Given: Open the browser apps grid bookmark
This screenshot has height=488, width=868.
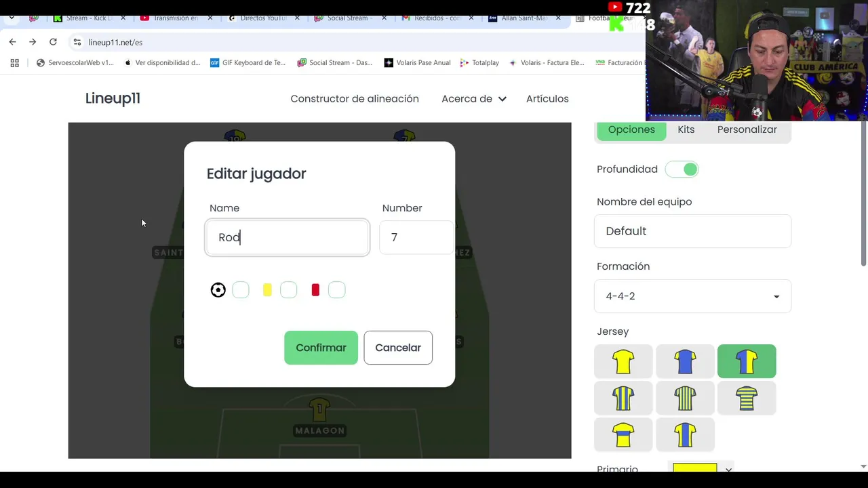Looking at the screenshot, I should click(x=14, y=62).
